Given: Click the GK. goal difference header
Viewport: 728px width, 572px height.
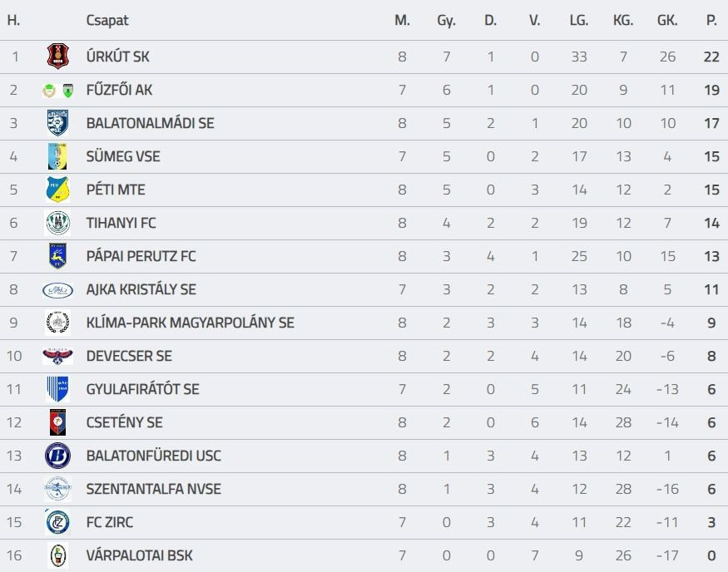Looking at the screenshot, I should pos(667,20).
